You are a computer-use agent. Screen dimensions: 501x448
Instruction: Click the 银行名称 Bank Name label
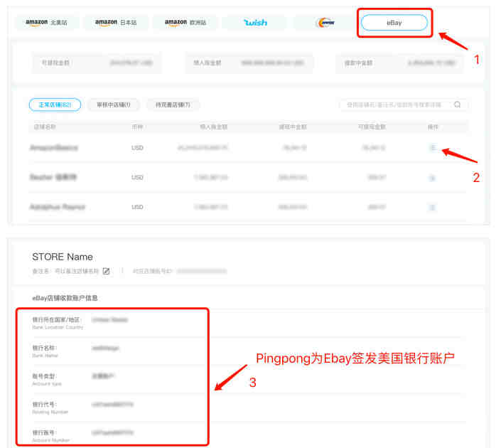pos(45,351)
